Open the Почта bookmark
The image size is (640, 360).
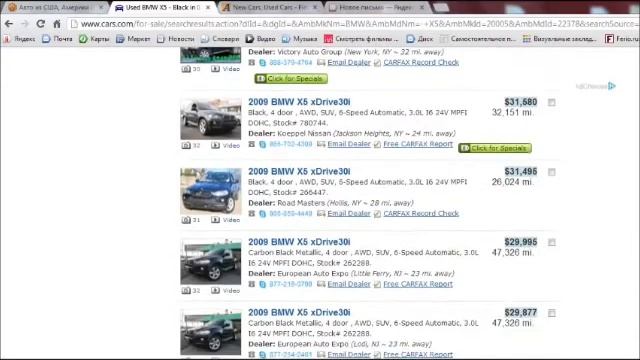(57, 39)
